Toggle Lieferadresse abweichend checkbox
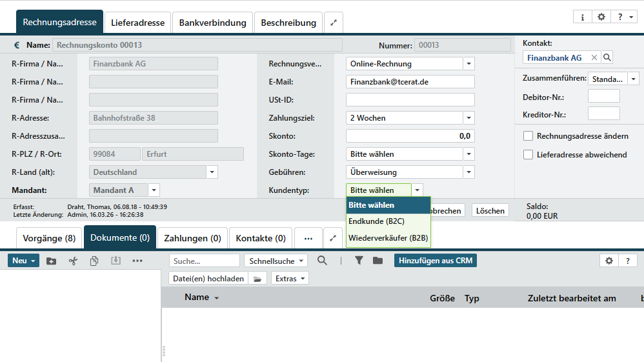Screen dimensions: 644x362 [x=528, y=155]
